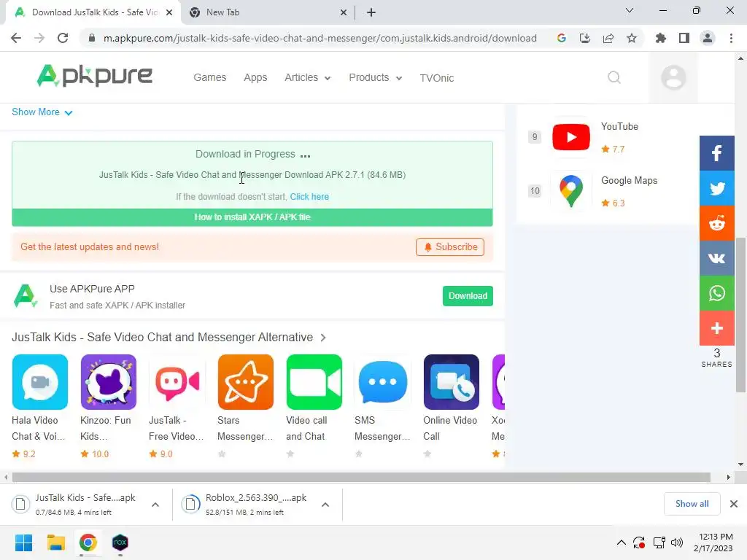Image resolution: width=747 pixels, height=560 pixels.
Task: Open a new browser tab
Action: click(371, 12)
